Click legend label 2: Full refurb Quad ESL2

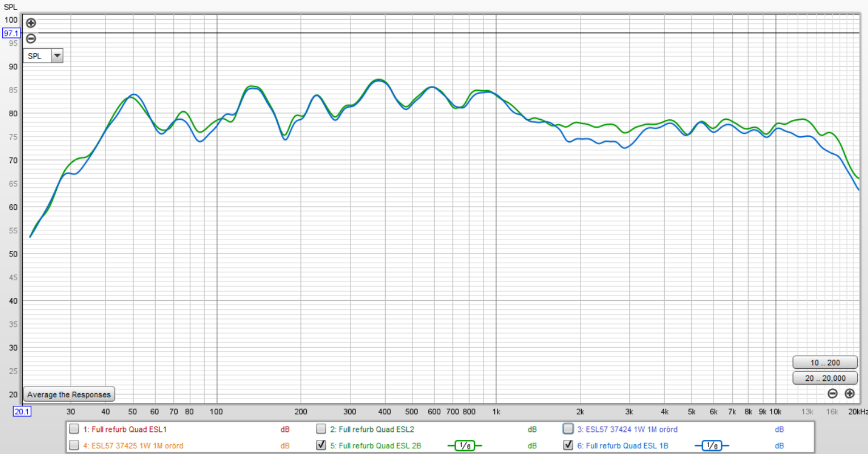[x=372, y=430]
